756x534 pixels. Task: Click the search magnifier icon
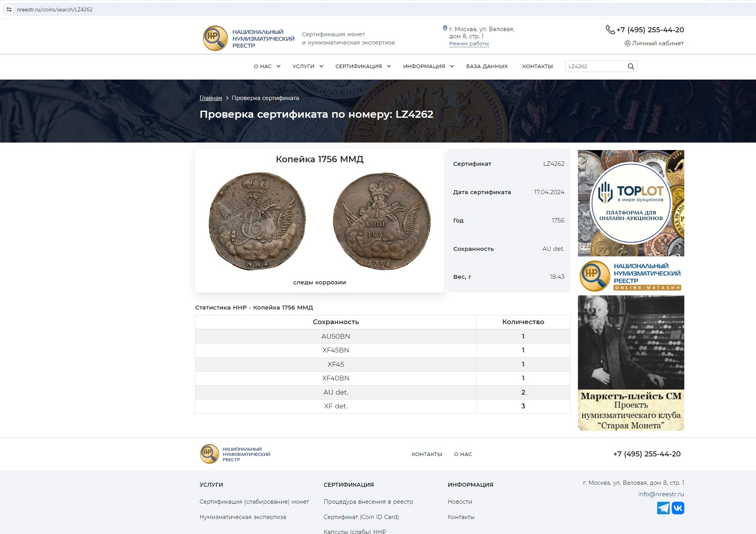pos(631,67)
